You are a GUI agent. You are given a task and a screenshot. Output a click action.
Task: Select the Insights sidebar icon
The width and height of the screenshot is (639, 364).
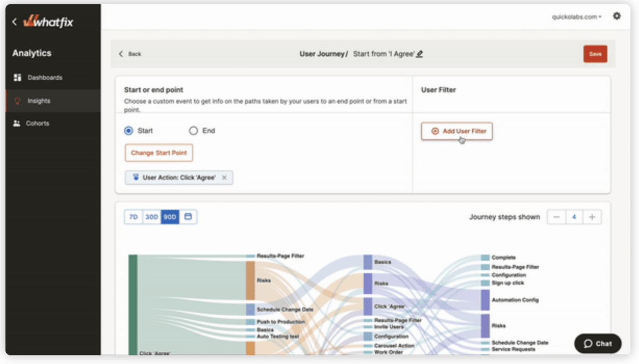click(x=17, y=101)
